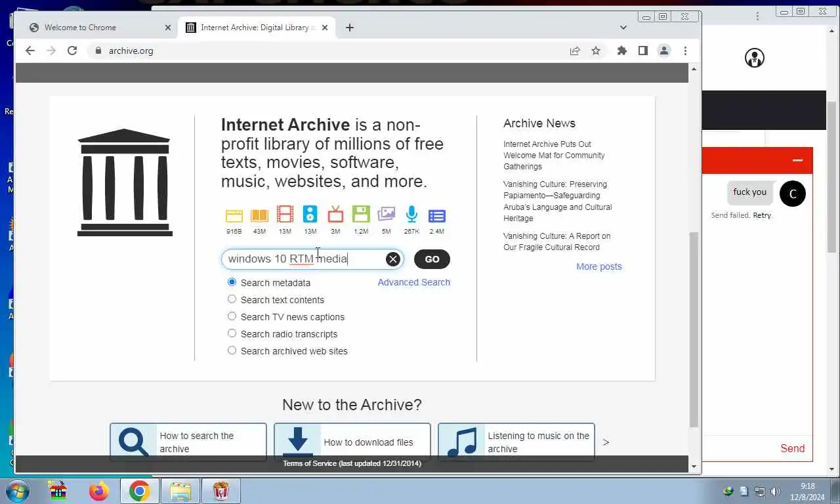Toggle Chrome side panel icon
Screen dimensions: 840x504
(643, 51)
